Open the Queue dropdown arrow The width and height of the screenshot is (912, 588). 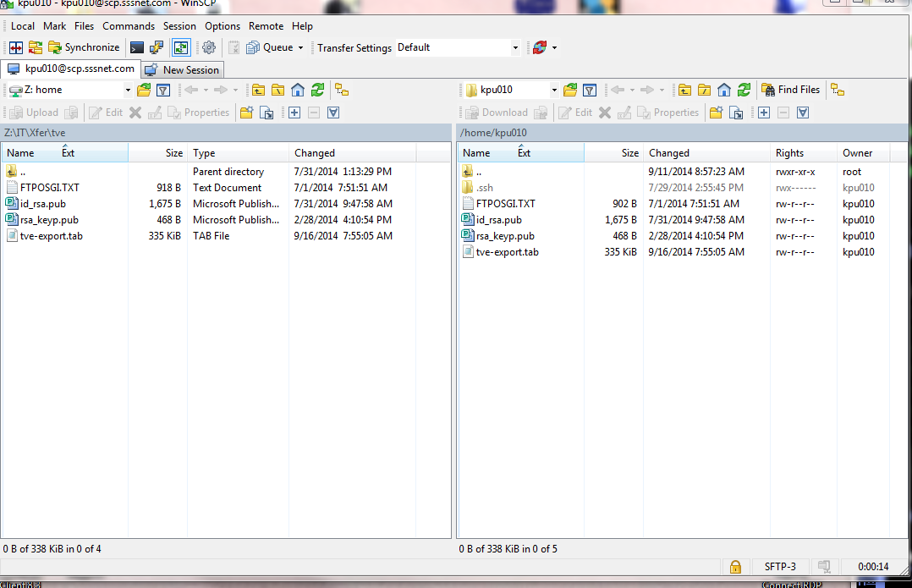[300, 48]
